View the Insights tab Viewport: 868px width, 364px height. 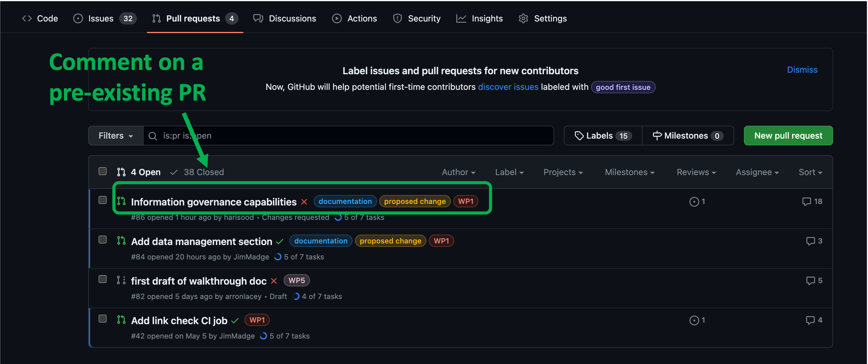click(480, 19)
